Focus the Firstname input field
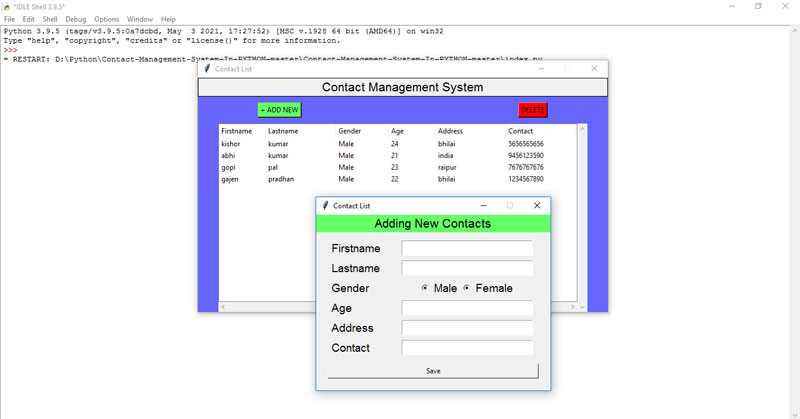The width and height of the screenshot is (800, 419). [x=467, y=249]
